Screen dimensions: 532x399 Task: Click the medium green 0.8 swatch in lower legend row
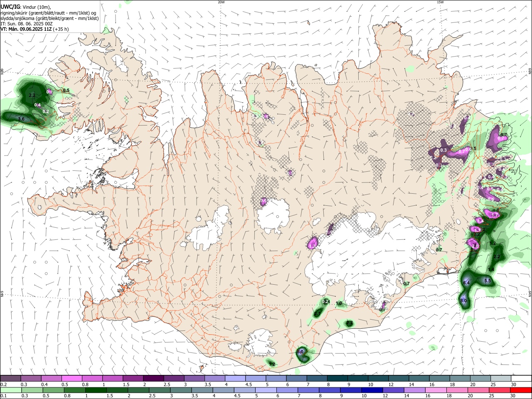74,390
